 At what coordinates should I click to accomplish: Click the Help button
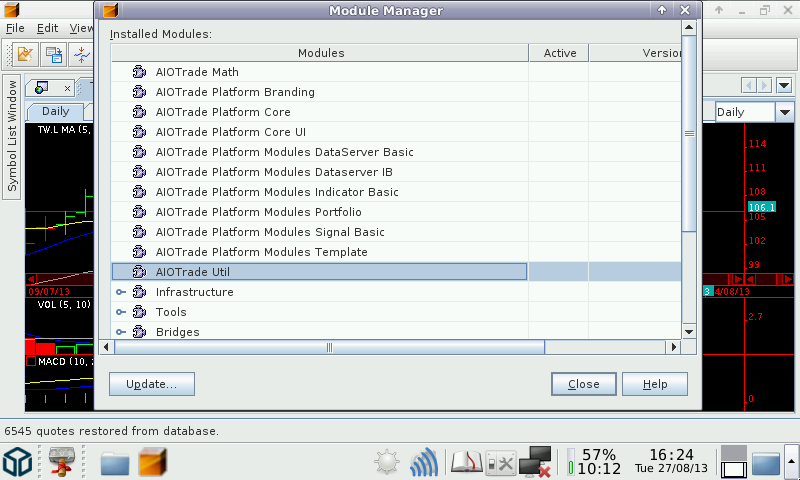[x=655, y=384]
